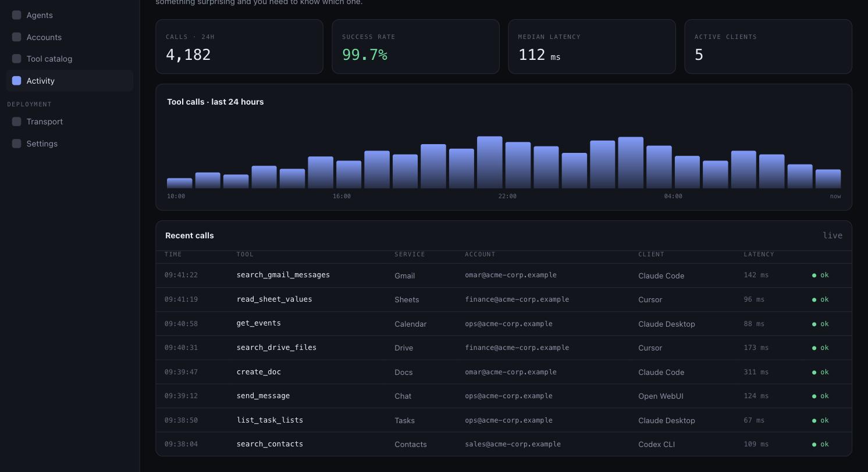Click the highlighted Activity sidebar icon
Image resolution: width=868 pixels, height=472 pixels.
[x=16, y=81]
